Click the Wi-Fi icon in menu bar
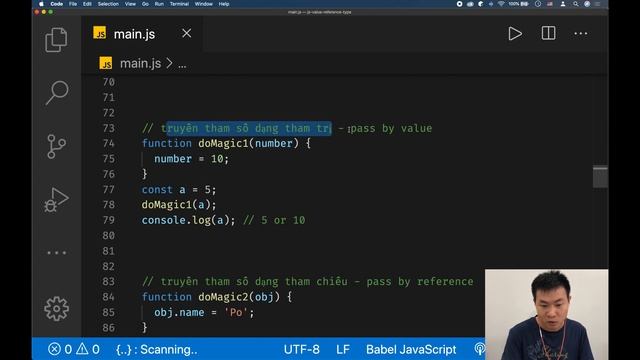This screenshot has height=360, width=640. click(501, 4)
